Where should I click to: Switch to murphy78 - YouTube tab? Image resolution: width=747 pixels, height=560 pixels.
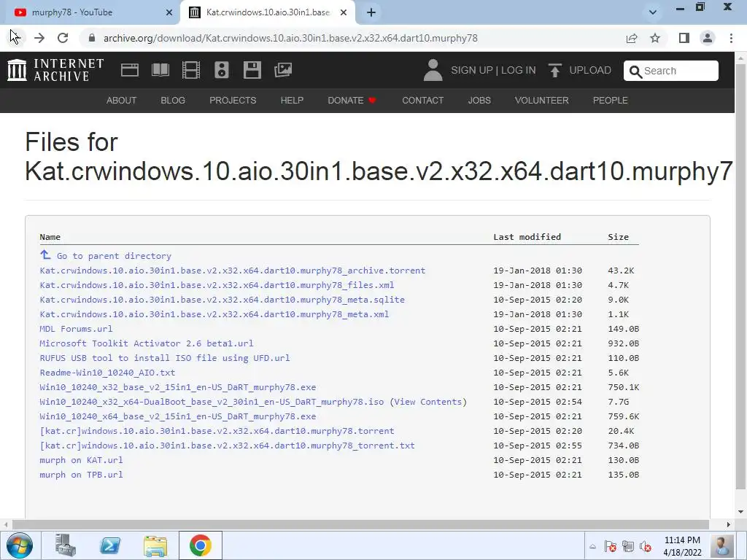[x=90, y=12]
